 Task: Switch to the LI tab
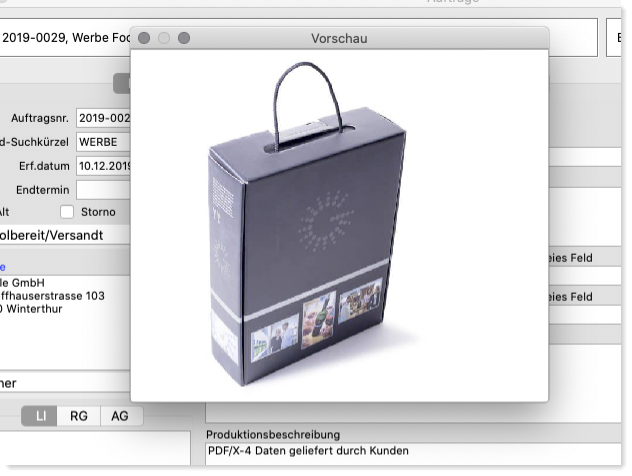[39, 416]
